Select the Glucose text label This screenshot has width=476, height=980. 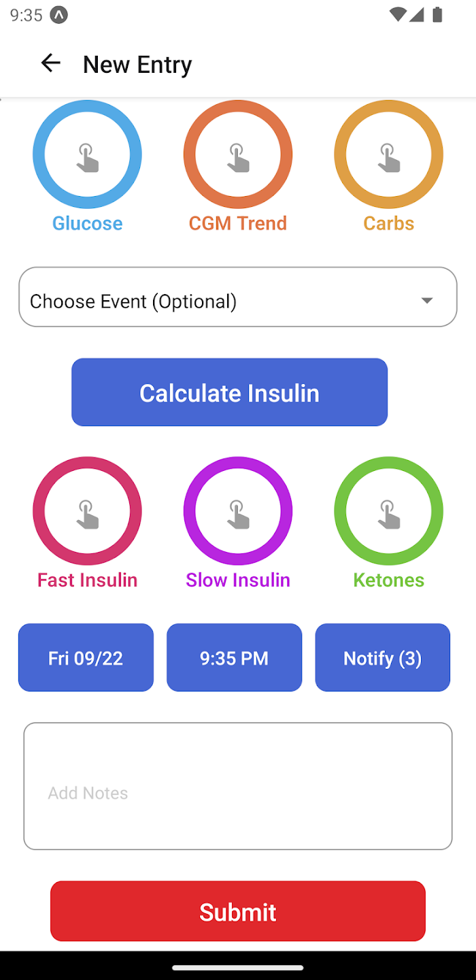88,223
